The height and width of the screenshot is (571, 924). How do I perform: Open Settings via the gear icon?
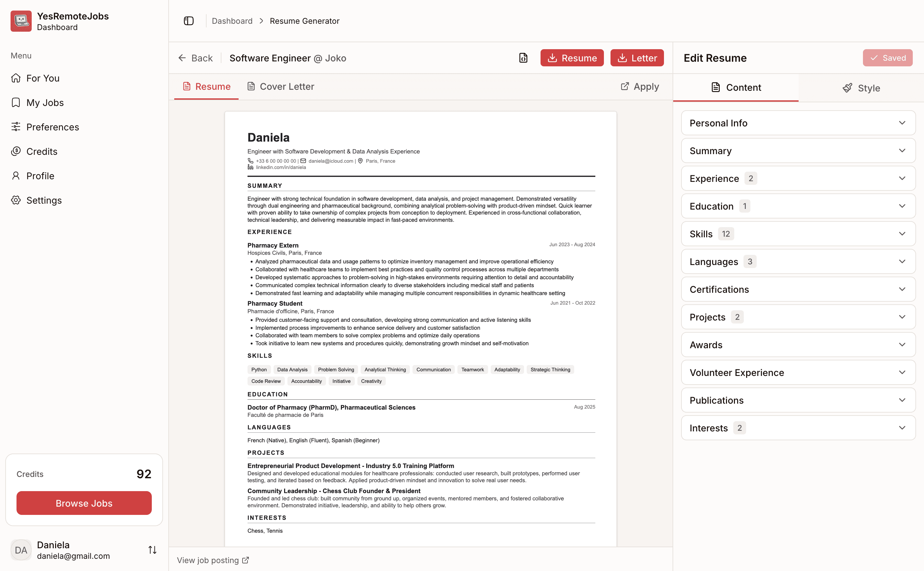(16, 200)
